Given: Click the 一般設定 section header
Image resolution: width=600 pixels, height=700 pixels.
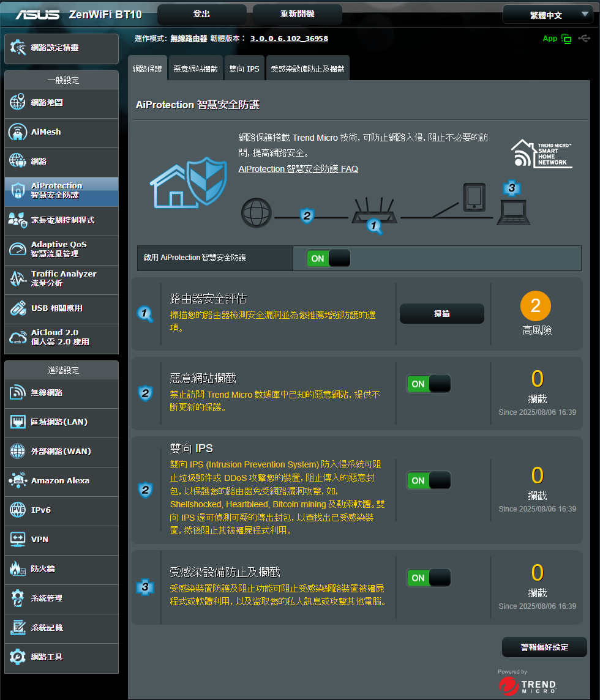Looking at the screenshot, I should coord(63,80).
